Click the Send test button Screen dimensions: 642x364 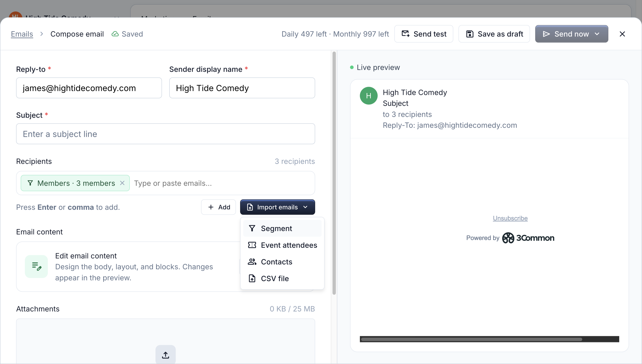423,34
